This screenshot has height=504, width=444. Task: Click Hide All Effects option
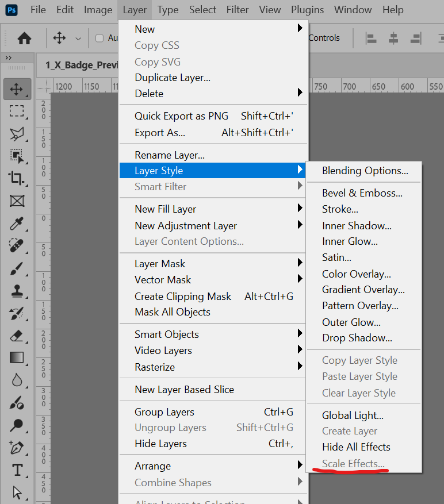[x=356, y=447]
